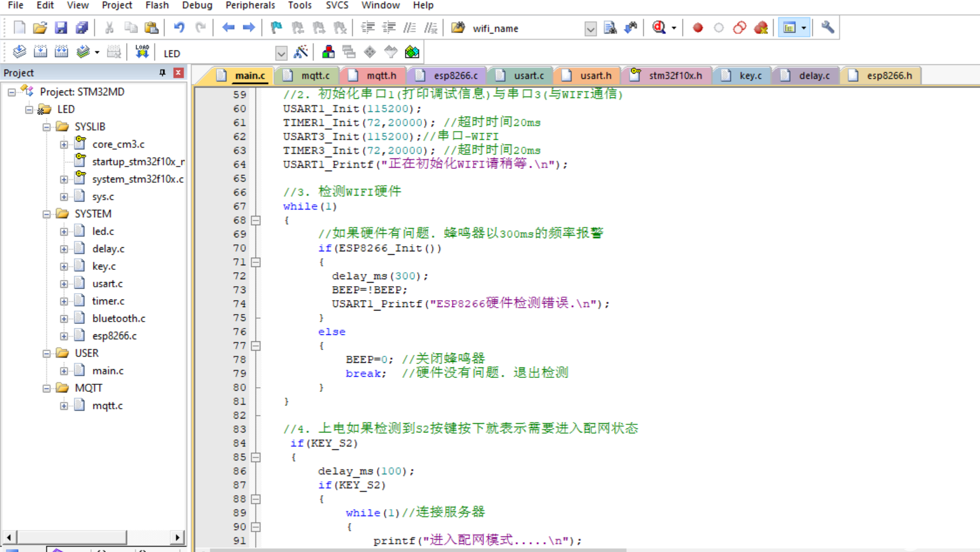Open the wifi_name search dropdown
The image size is (980, 552).
[590, 28]
